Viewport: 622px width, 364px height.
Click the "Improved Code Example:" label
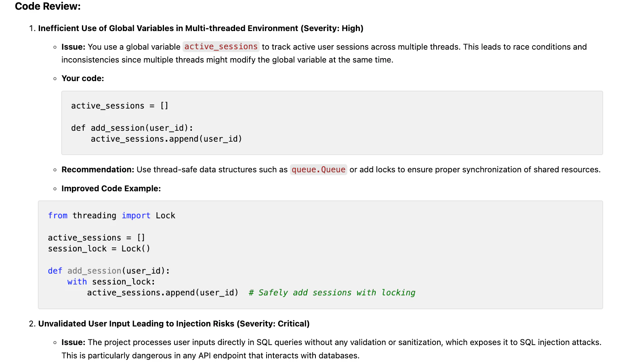(x=111, y=188)
